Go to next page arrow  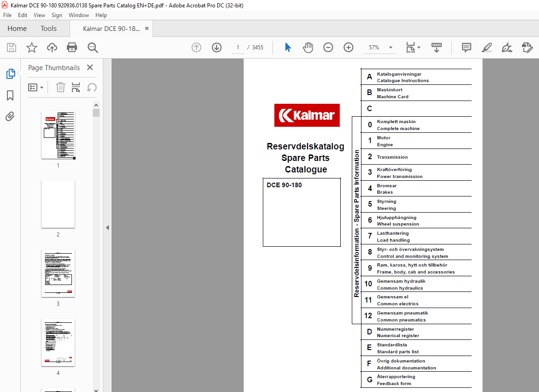pos(217,48)
